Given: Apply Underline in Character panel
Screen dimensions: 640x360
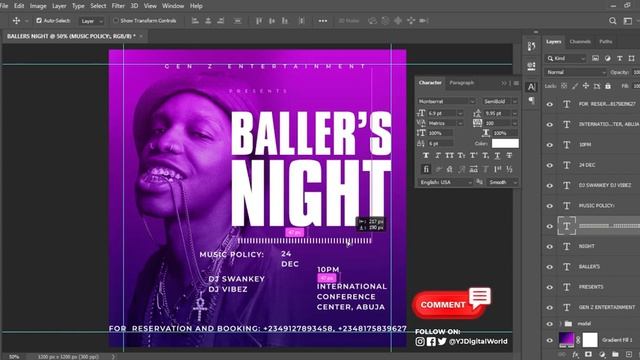Looking at the screenshot, I should 497,156.
